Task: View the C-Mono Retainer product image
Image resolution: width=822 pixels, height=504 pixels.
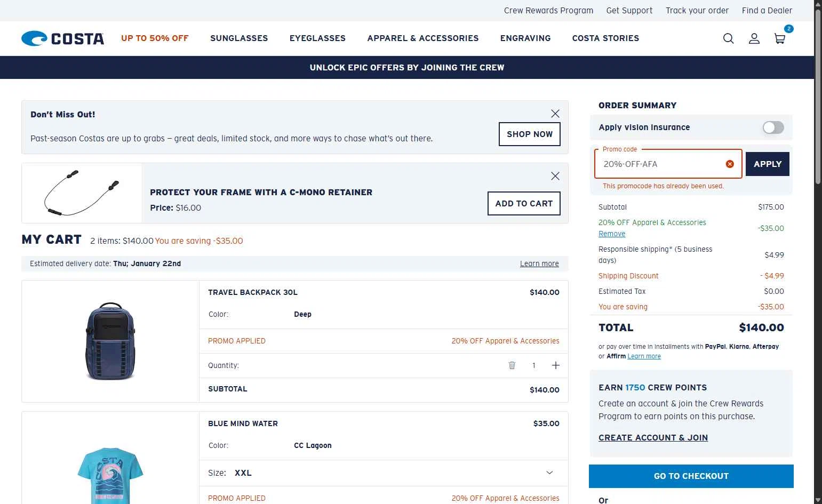Action: pos(82,193)
